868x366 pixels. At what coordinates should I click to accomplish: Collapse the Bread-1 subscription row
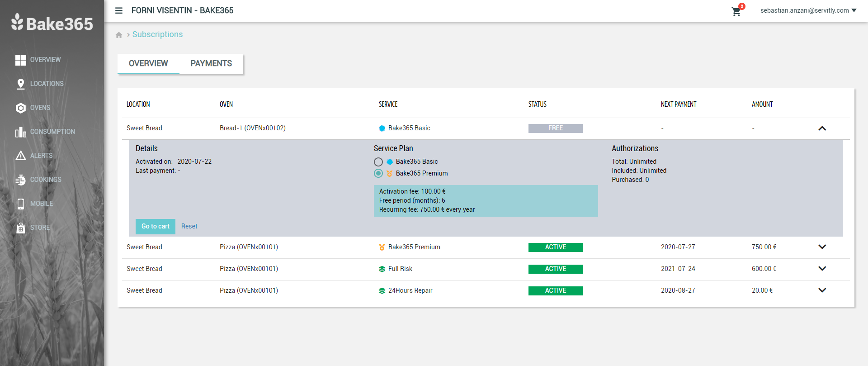tap(822, 128)
